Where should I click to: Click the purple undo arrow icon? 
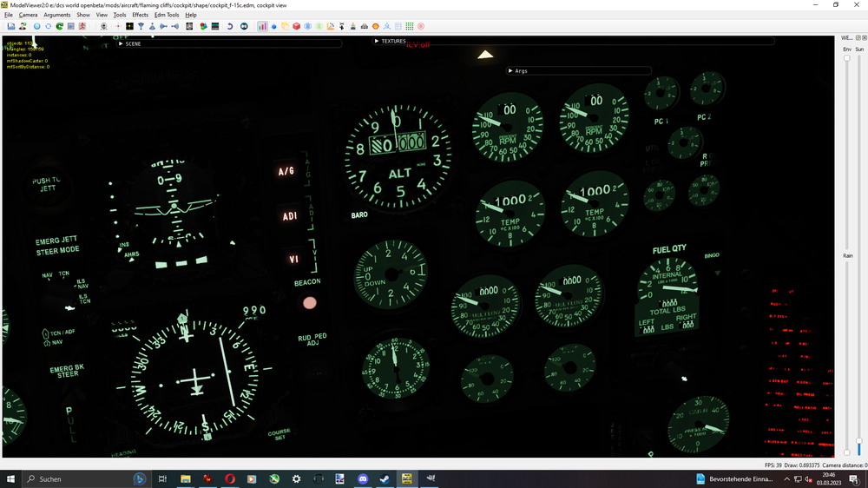[x=230, y=26]
